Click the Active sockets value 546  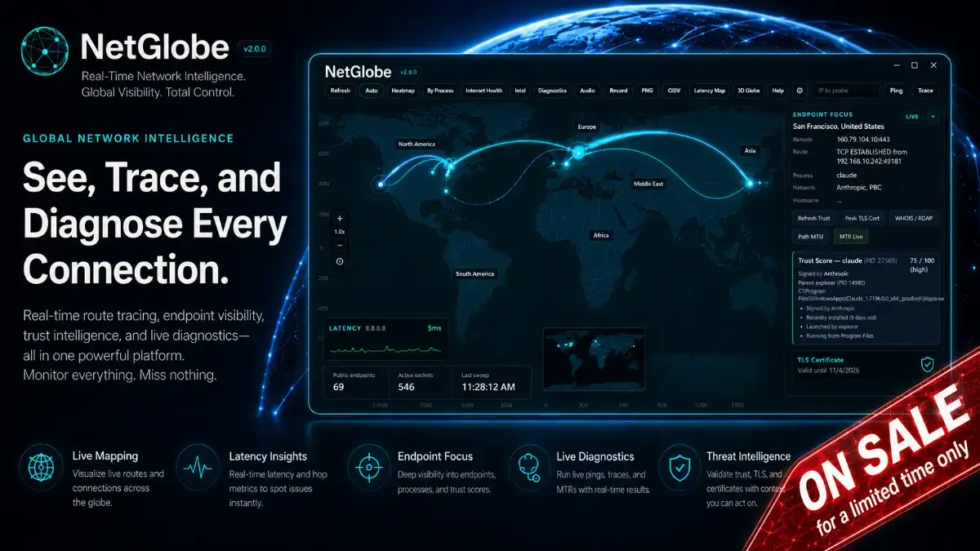click(405, 386)
